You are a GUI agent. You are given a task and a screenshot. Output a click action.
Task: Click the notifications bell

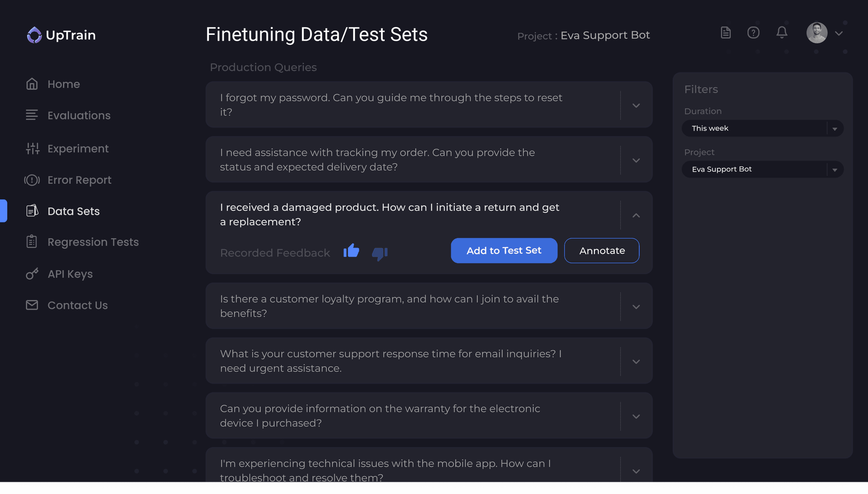tap(782, 32)
